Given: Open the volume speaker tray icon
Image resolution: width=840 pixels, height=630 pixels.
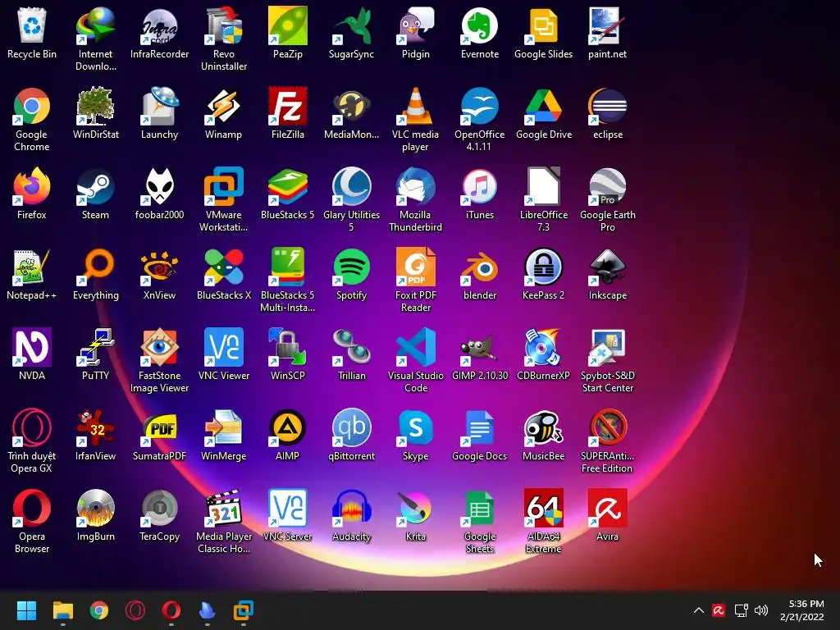Looking at the screenshot, I should pos(761,610).
